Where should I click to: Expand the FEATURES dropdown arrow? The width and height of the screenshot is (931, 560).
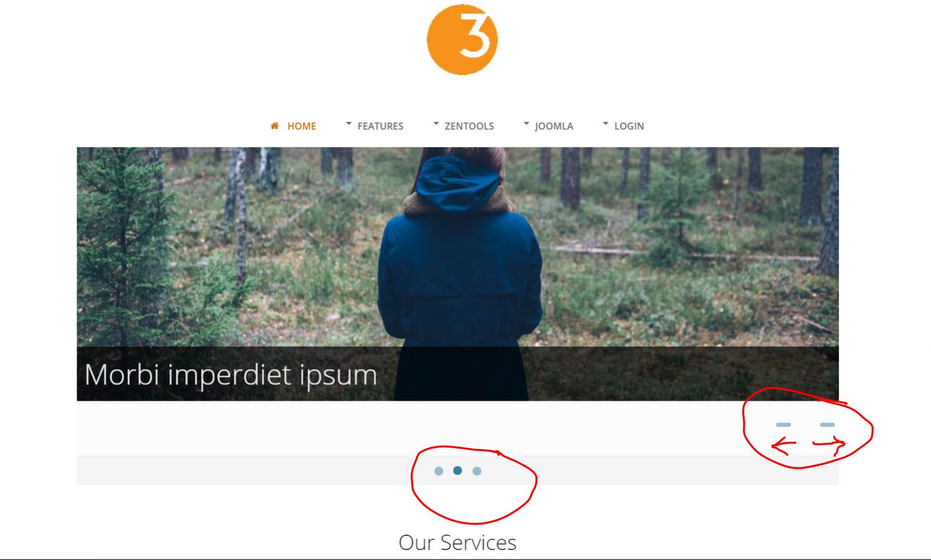point(349,124)
